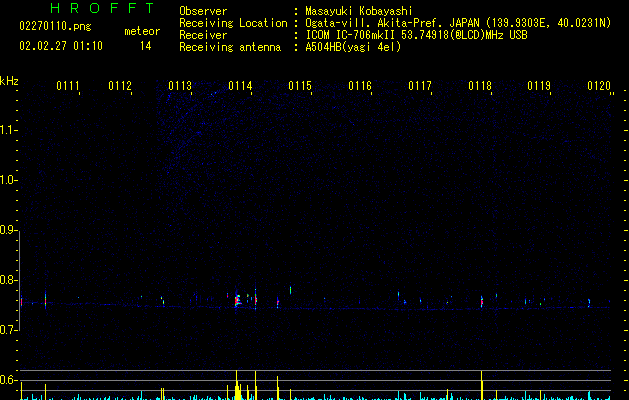Click the tallest yellow intensity spike under 0118
Screen dimensions: 629x400
point(481,385)
